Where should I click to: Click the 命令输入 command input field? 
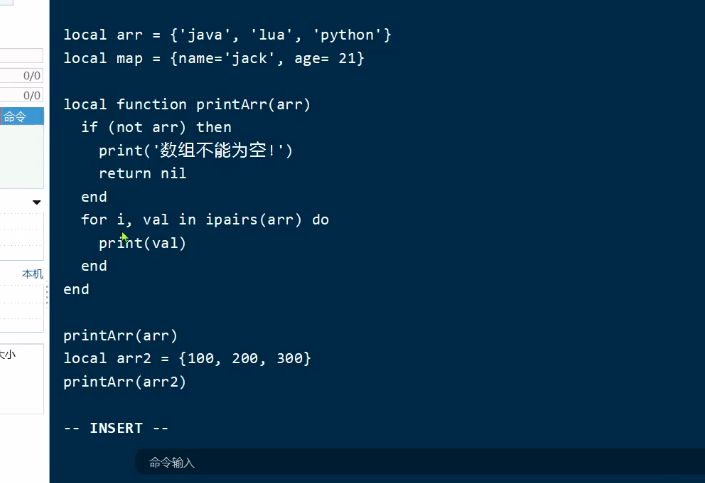click(x=400, y=462)
